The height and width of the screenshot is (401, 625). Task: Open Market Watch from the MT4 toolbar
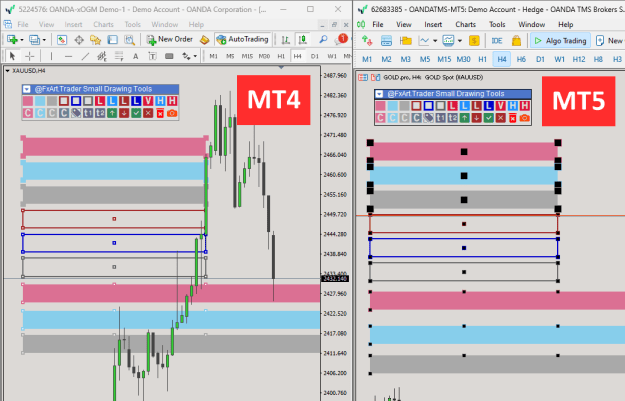pyautogui.click(x=62, y=39)
